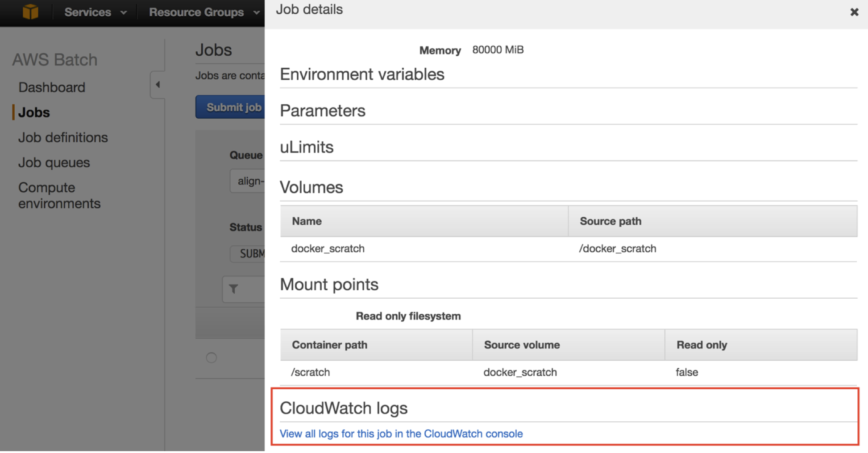Open Compute environments page
Viewport: 868px width, 453px height.
click(59, 195)
